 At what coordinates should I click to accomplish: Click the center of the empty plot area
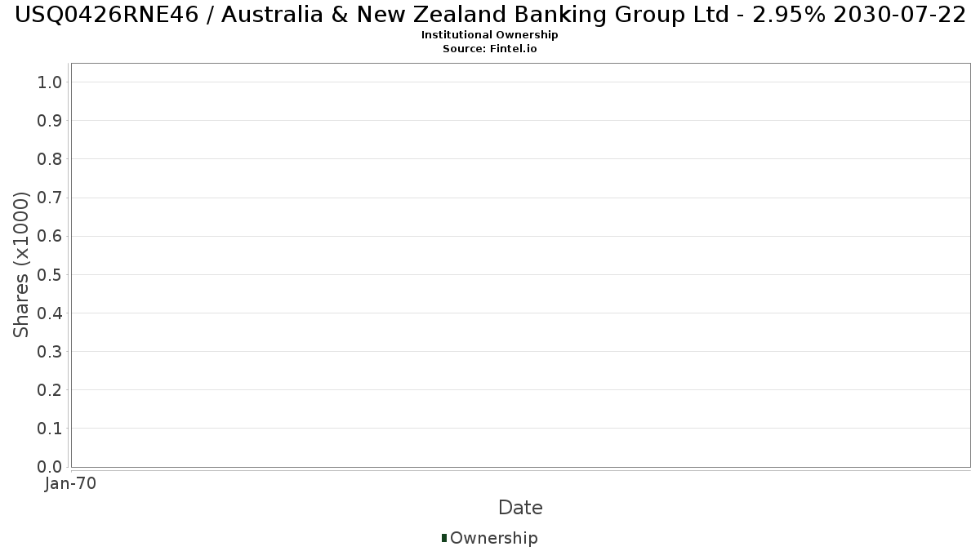[520, 264]
